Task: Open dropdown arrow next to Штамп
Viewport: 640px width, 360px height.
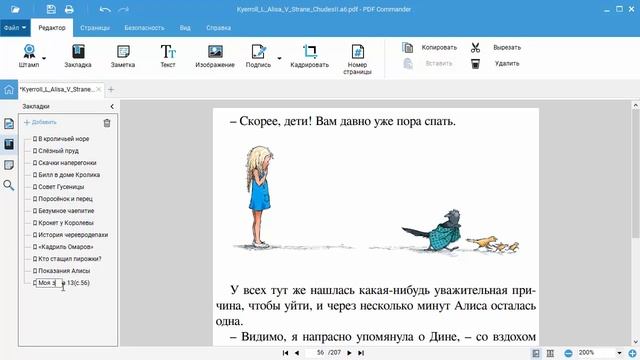Action: click(44, 58)
